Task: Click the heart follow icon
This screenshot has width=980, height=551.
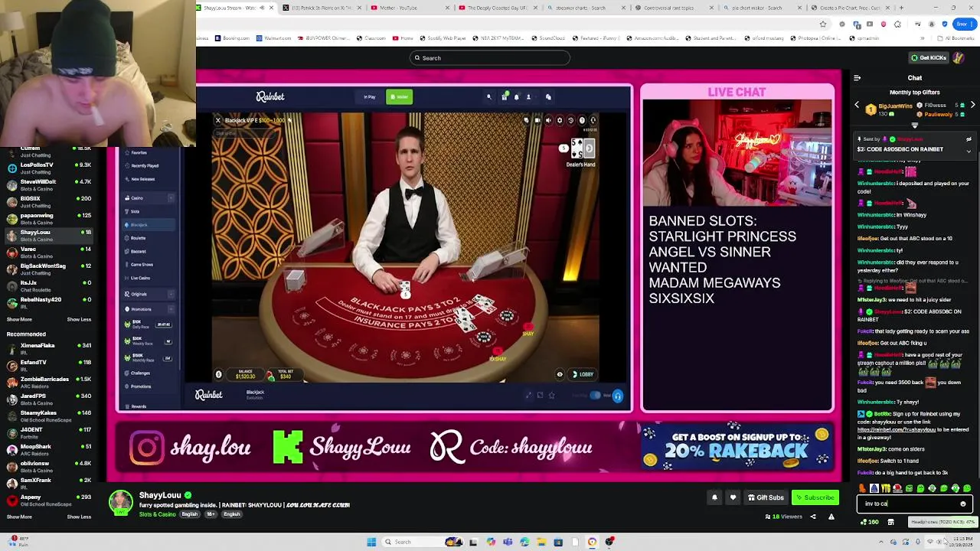Action: (x=733, y=497)
